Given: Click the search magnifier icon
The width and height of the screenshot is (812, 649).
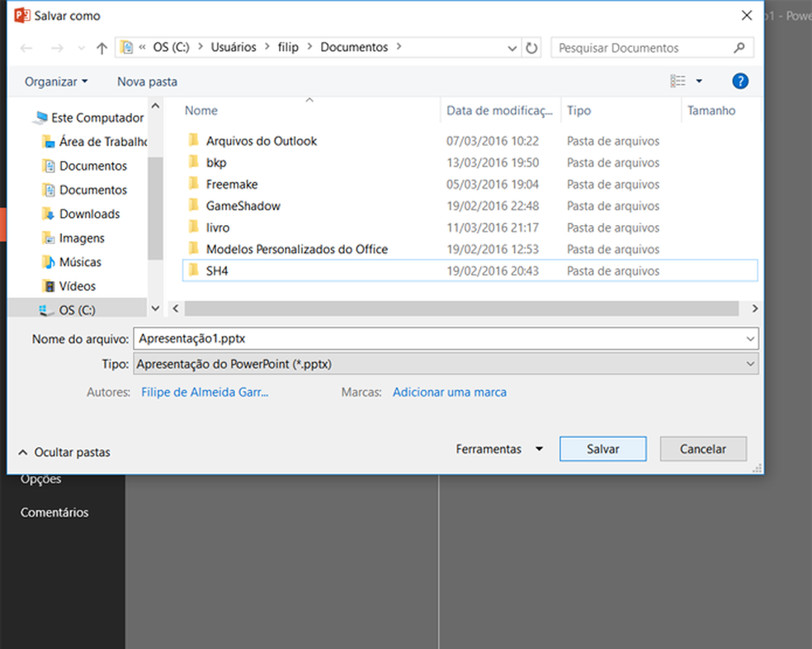Looking at the screenshot, I should [739, 48].
